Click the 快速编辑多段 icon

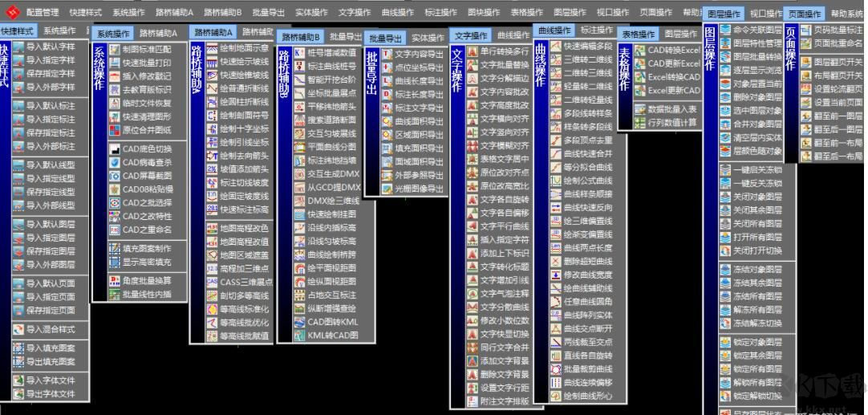556,46
